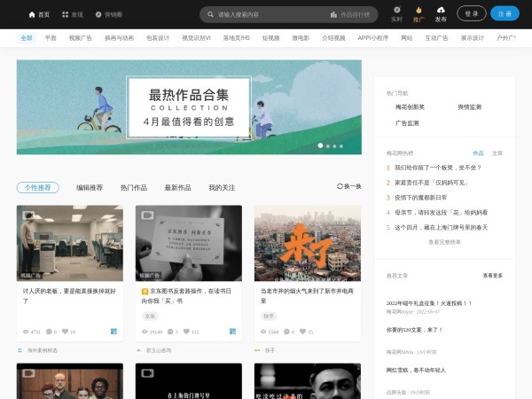Switch to the 热门作品 tab
The height and width of the screenshot is (399, 532).
133,187
